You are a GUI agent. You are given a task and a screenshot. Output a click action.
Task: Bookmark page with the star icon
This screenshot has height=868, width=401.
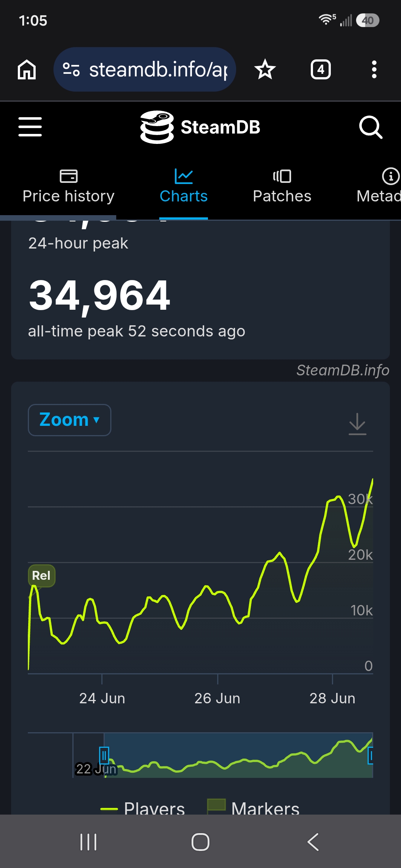pos(265,69)
